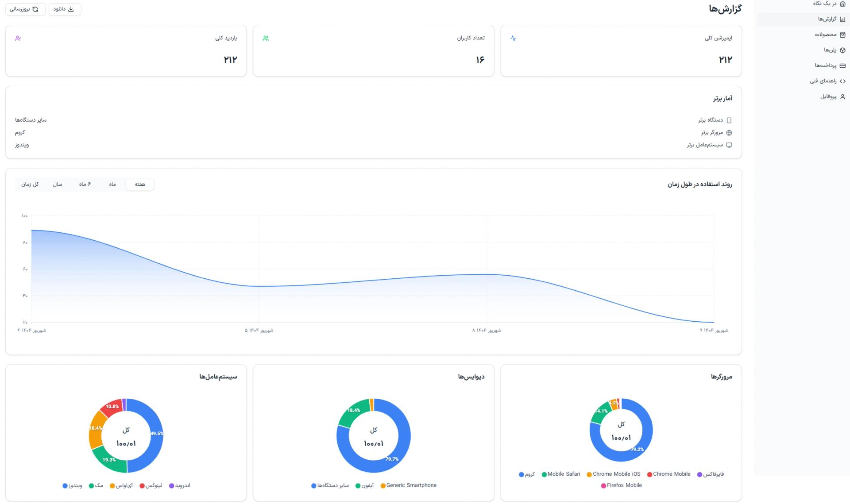Viewport: 850px width, 504px height.
Task: Show usage for کل زمان
Action: click(x=30, y=184)
